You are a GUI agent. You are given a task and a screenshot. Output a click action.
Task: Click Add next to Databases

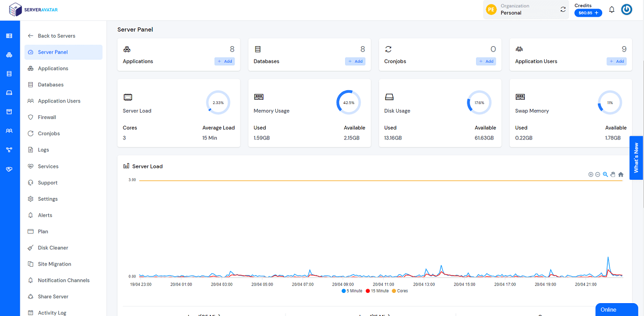tap(355, 61)
